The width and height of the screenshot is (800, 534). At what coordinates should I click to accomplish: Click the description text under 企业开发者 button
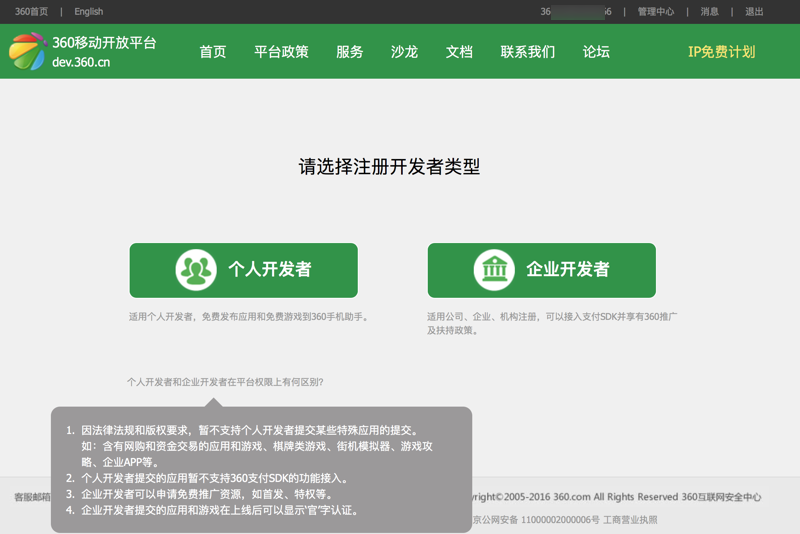click(552, 323)
